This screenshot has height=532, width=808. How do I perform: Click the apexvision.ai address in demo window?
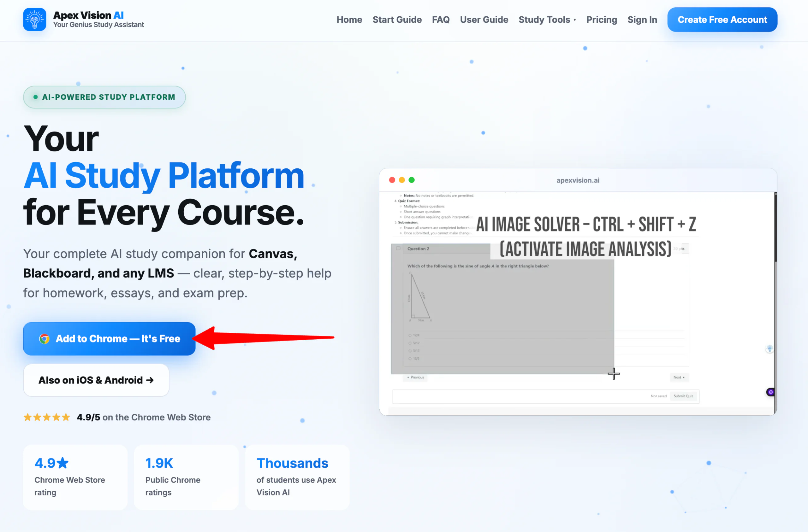pyautogui.click(x=578, y=180)
